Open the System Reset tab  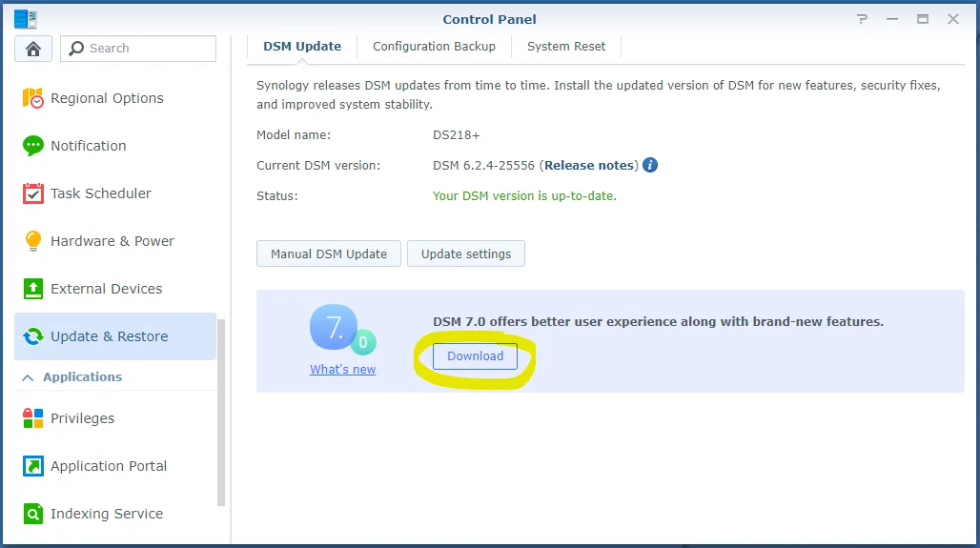(566, 47)
